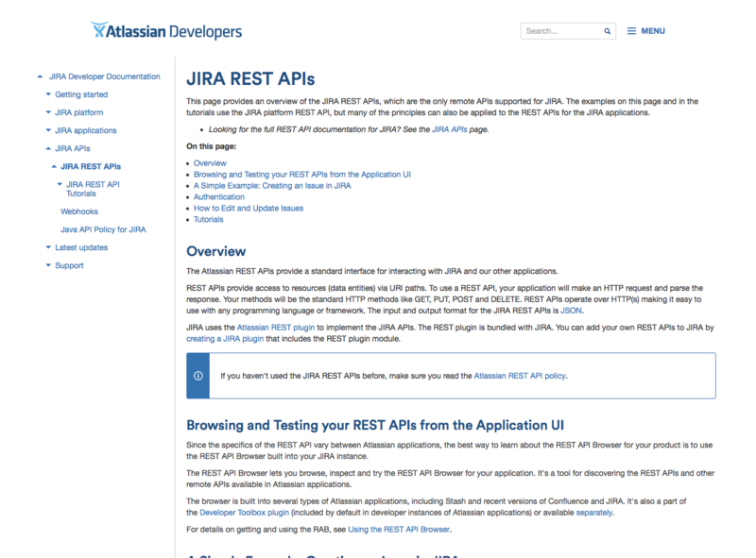Screen dimensions: 756x558
Task: Expand the JIRA REST API Tutorials arrow
Action: click(60, 184)
